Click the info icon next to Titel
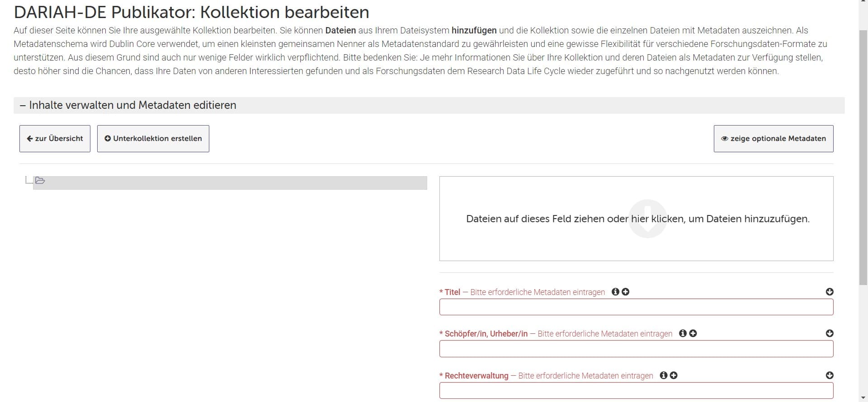This screenshot has width=868, height=402. click(x=615, y=292)
